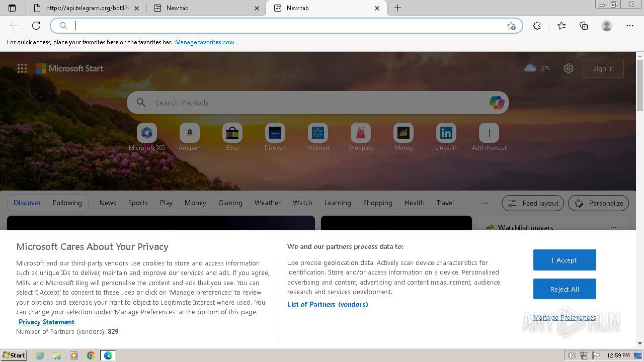The image size is (644, 362).
Task: Click the Sign in button
Action: [603, 68]
